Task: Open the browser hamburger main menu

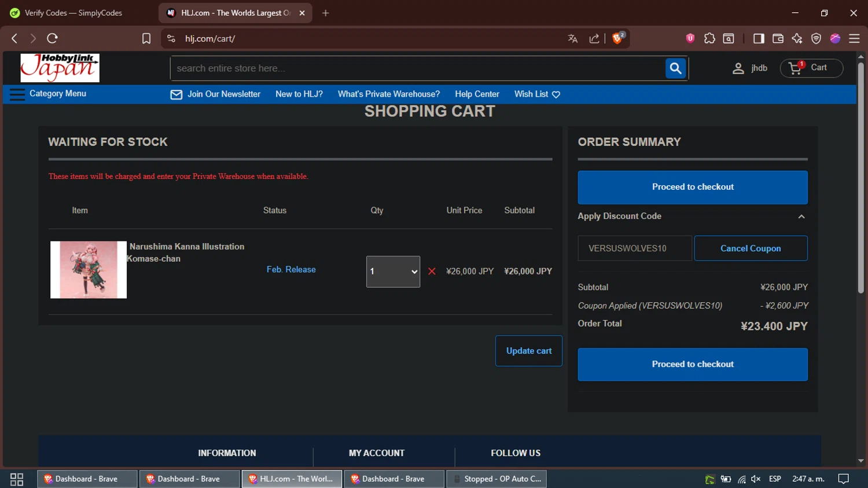Action: point(854,38)
